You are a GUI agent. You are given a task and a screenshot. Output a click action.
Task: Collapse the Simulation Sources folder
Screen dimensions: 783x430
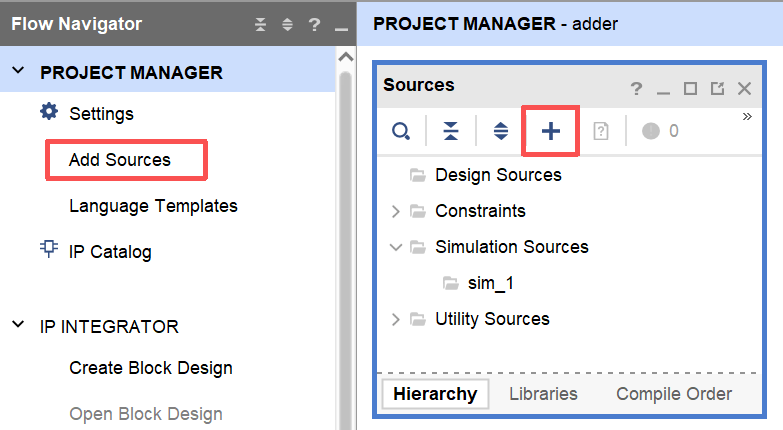[395, 247]
